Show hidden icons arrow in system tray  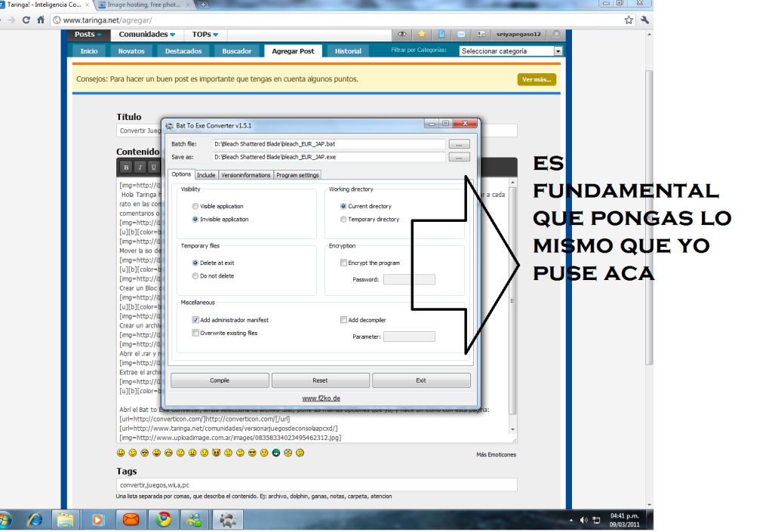click(x=571, y=520)
